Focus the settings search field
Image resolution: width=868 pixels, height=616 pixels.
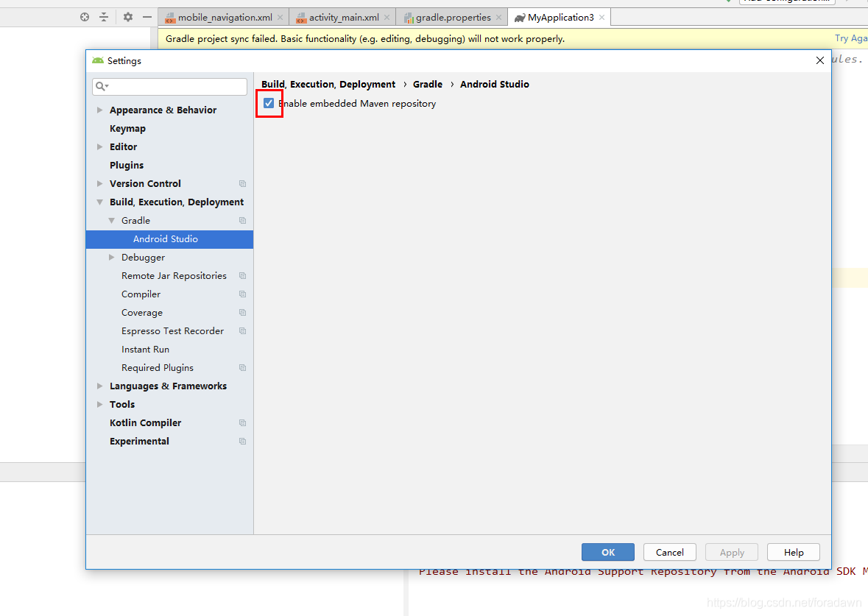pyautogui.click(x=169, y=86)
